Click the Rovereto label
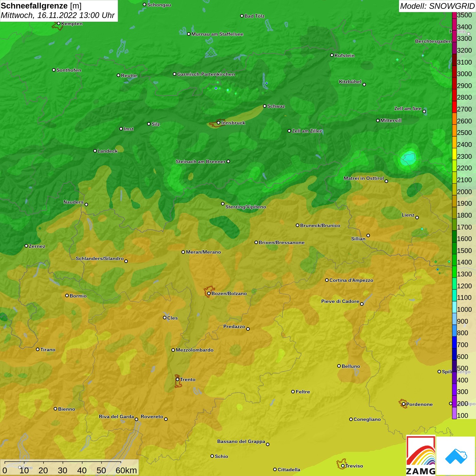 152,417
